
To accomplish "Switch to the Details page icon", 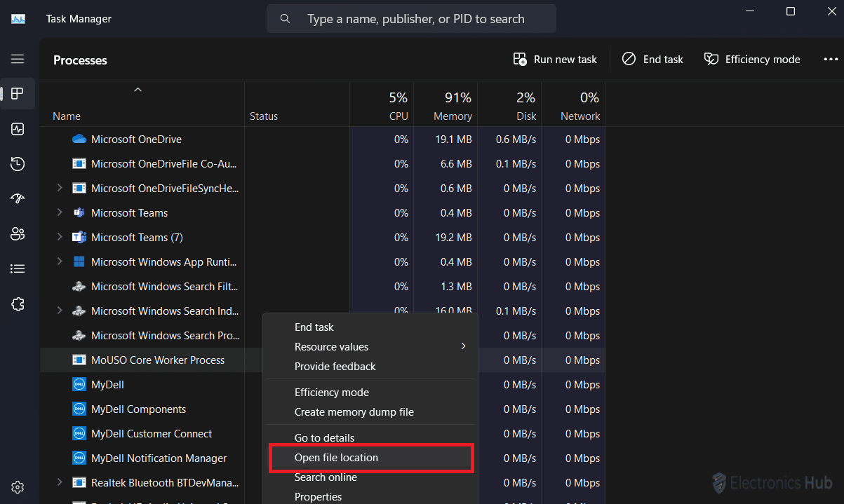I will tap(18, 269).
